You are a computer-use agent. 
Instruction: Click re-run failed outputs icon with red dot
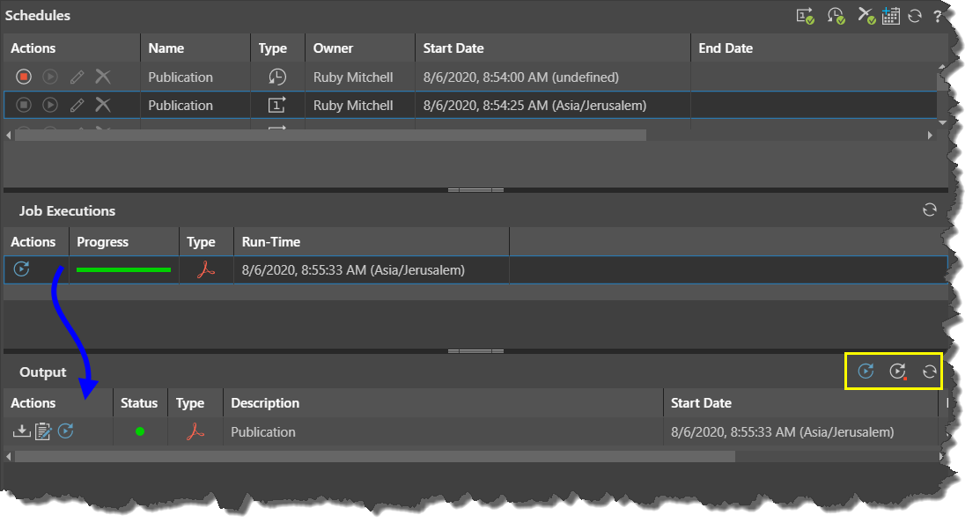point(897,372)
